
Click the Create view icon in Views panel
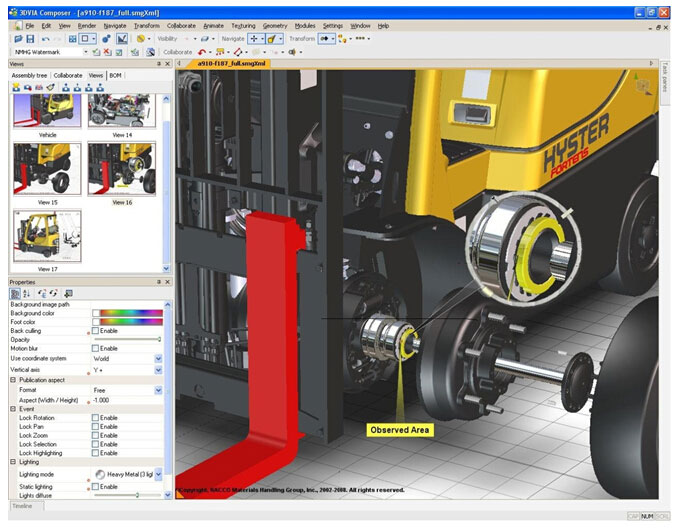click(16, 87)
